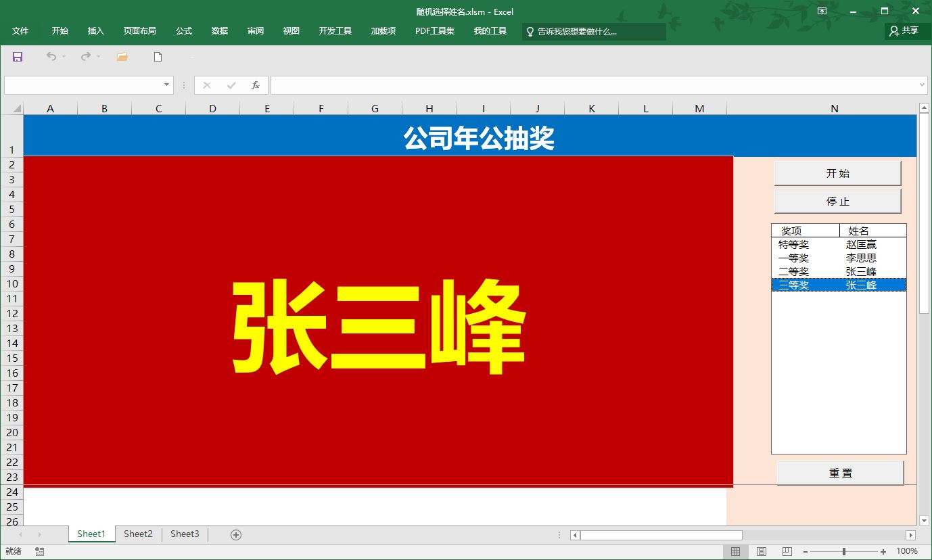Switch to Normal view icon
This screenshot has width=932, height=560.
[x=736, y=552]
